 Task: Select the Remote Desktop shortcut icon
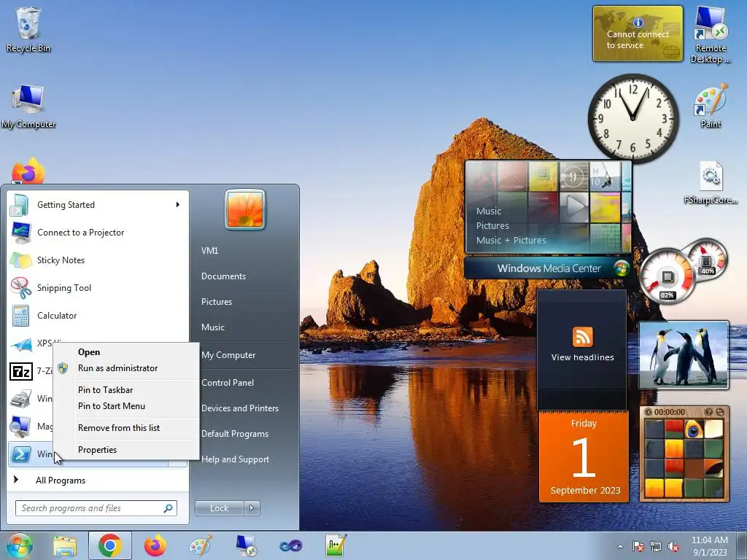[711, 34]
